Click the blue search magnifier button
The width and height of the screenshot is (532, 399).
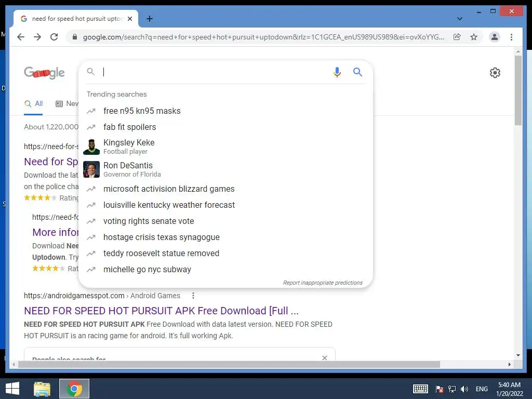click(x=357, y=72)
